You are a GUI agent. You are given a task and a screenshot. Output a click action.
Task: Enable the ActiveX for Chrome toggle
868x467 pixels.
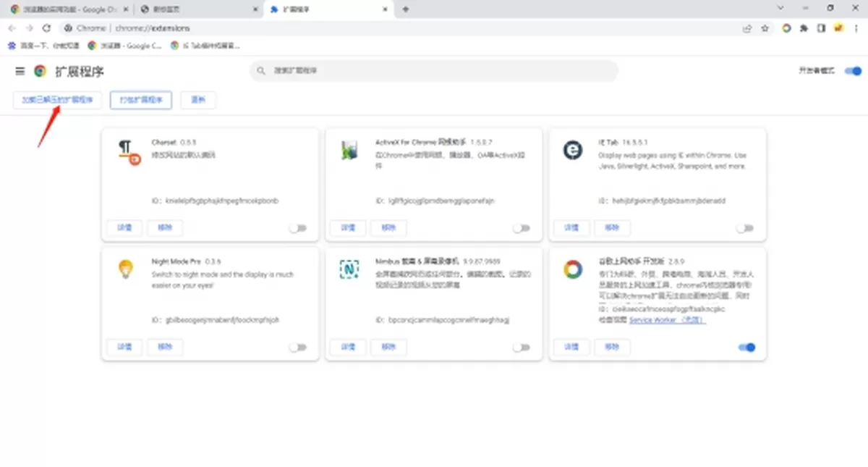coord(521,227)
